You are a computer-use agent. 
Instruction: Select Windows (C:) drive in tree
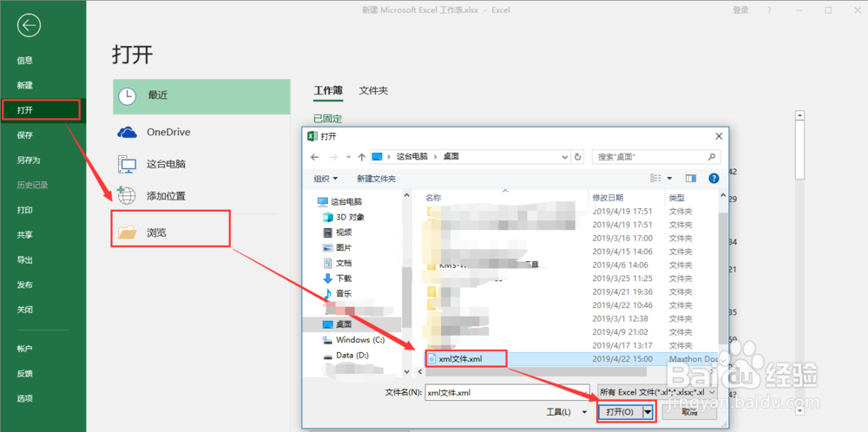(353, 340)
